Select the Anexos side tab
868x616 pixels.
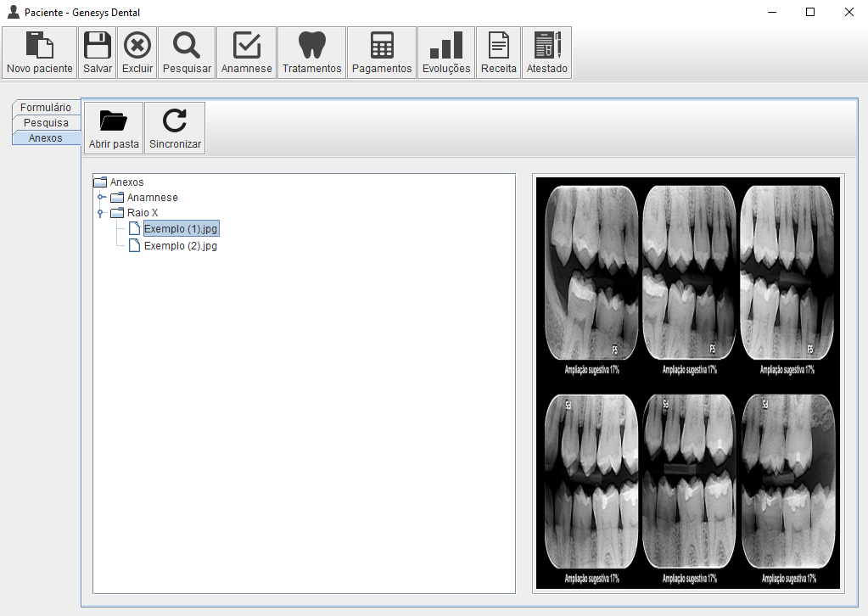[46, 138]
